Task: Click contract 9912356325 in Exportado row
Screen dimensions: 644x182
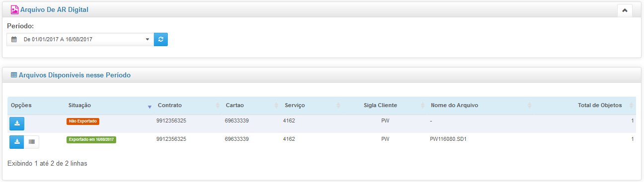Action: (171, 139)
